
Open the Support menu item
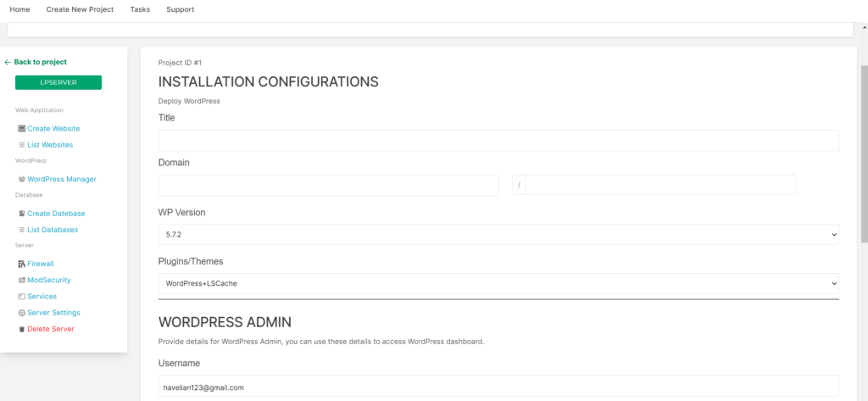[181, 9]
